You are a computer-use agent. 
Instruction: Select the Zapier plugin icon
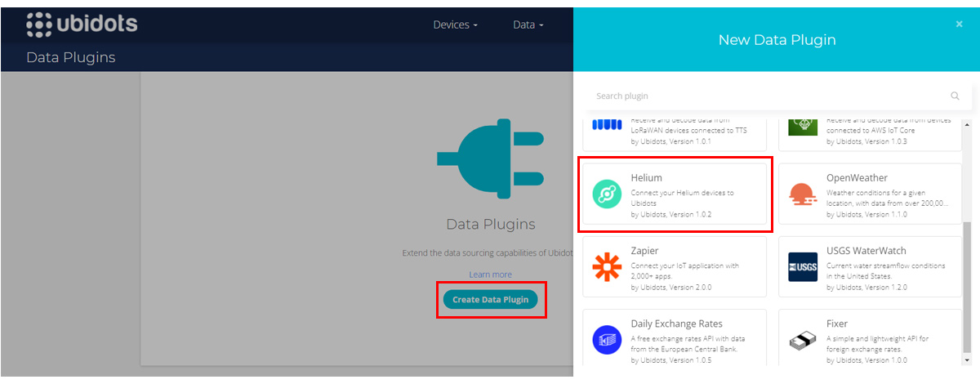(x=607, y=267)
